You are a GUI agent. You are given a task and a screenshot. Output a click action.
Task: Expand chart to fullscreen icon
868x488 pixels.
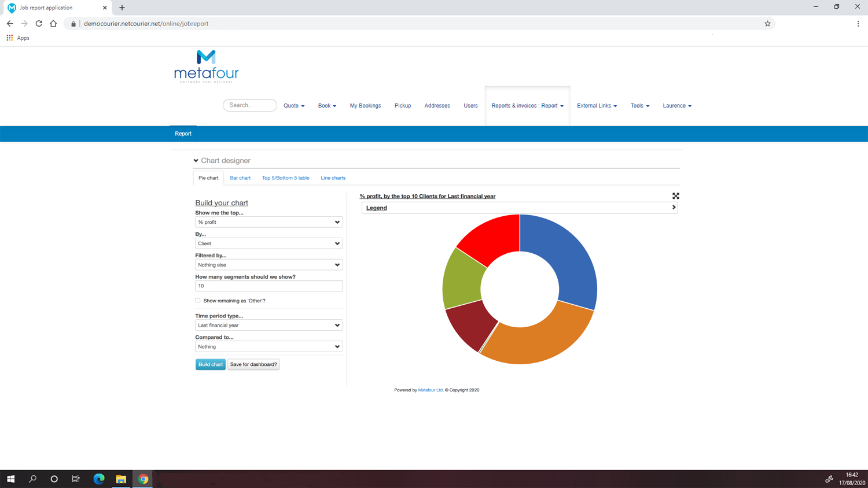click(675, 196)
